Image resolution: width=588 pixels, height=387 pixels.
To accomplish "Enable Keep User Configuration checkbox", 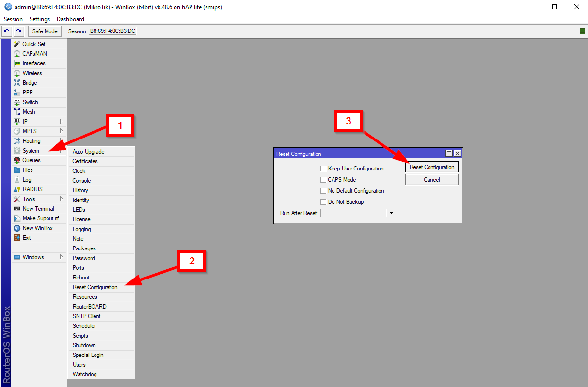I will pyautogui.click(x=323, y=169).
